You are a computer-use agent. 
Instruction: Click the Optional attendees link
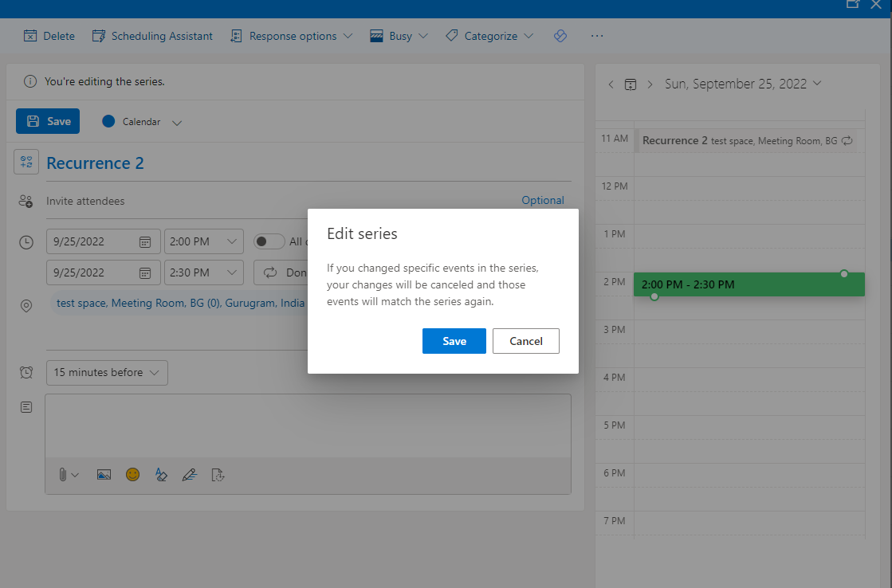point(543,200)
